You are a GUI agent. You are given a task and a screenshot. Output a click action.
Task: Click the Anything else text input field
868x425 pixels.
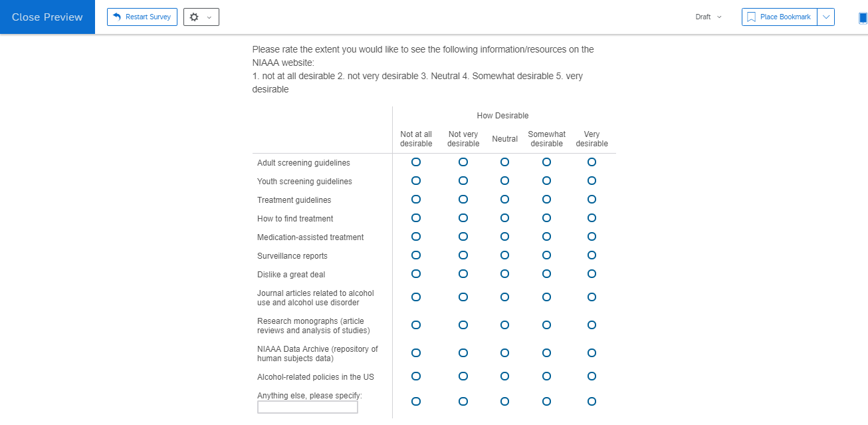(x=307, y=407)
